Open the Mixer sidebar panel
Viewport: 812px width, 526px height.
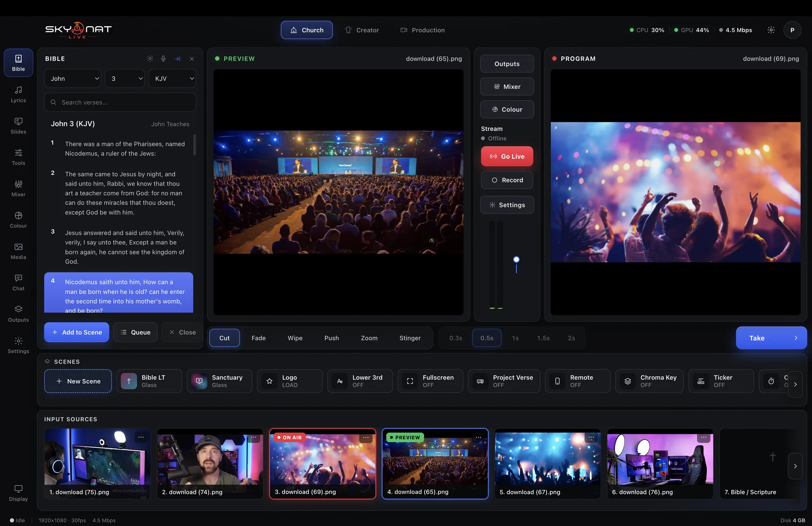tap(18, 188)
